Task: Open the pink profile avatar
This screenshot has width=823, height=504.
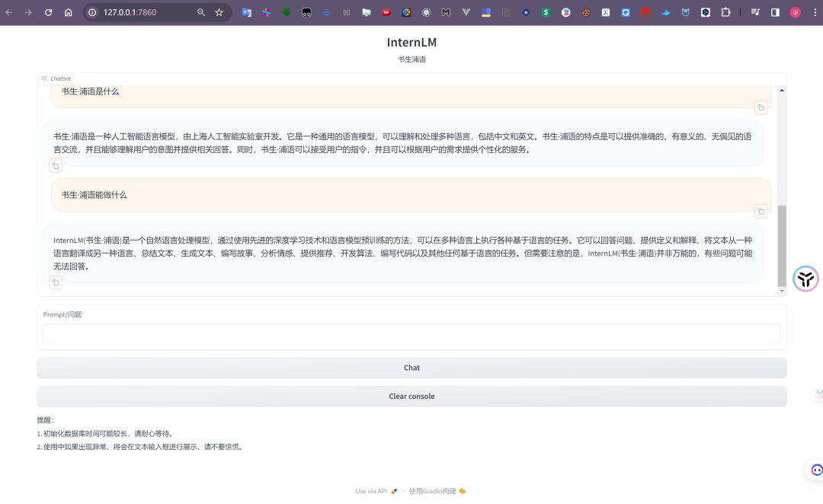Action: click(795, 12)
